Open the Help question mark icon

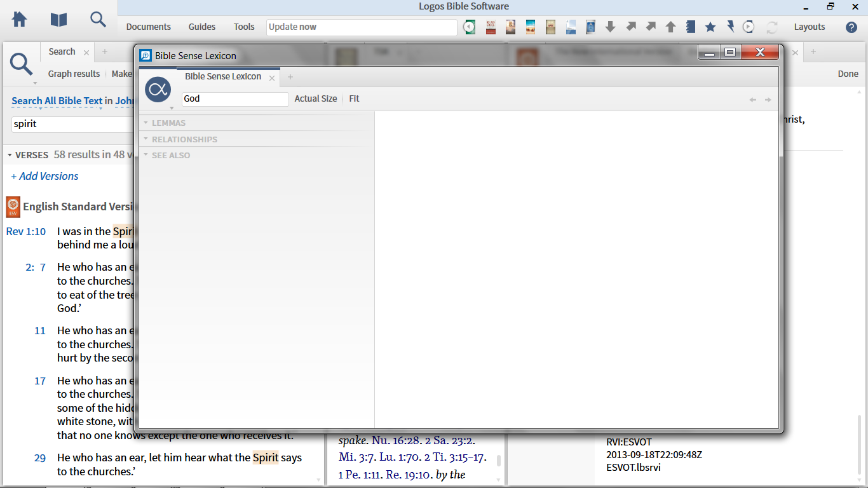tap(851, 27)
